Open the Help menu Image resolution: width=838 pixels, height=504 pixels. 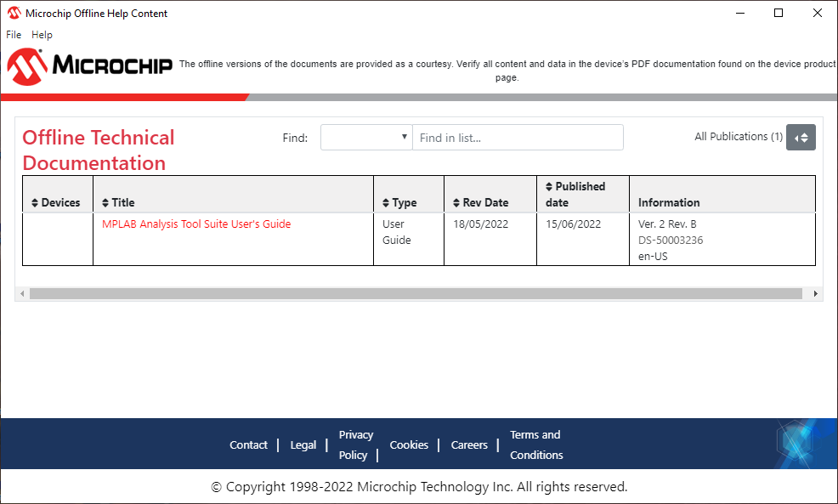coord(42,35)
